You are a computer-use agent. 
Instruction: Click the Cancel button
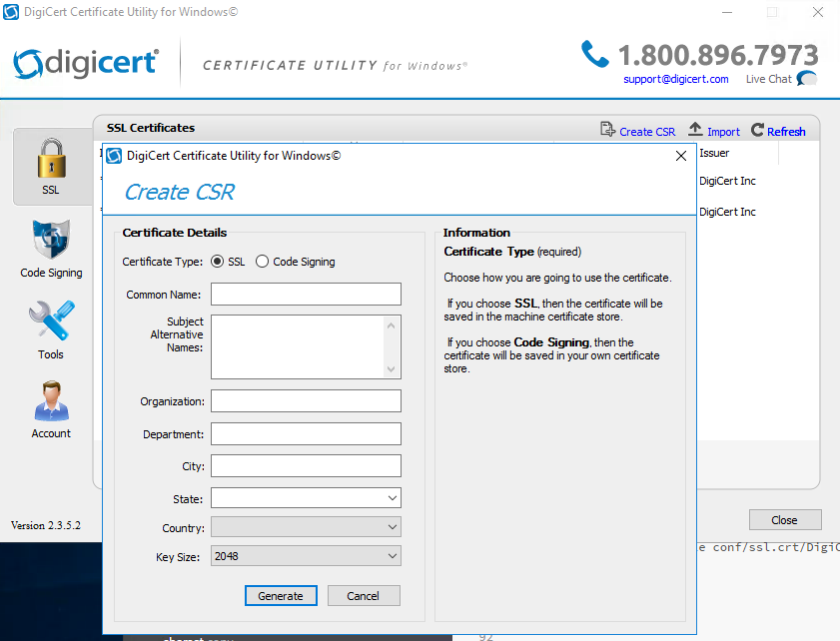tap(364, 595)
